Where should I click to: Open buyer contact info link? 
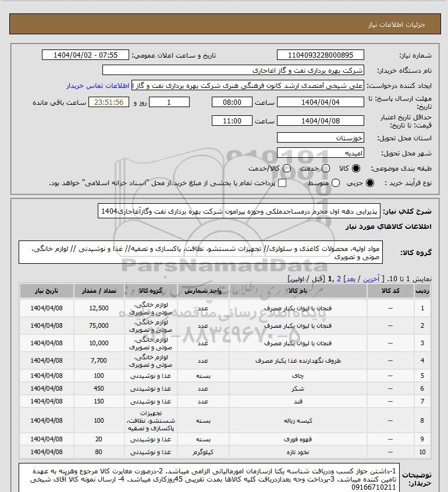(98, 86)
